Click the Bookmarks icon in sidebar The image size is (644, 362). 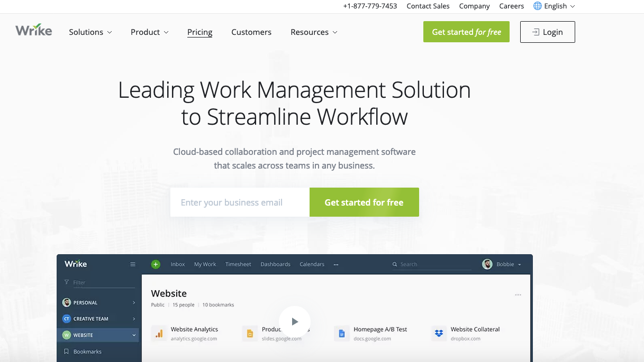[x=66, y=351]
